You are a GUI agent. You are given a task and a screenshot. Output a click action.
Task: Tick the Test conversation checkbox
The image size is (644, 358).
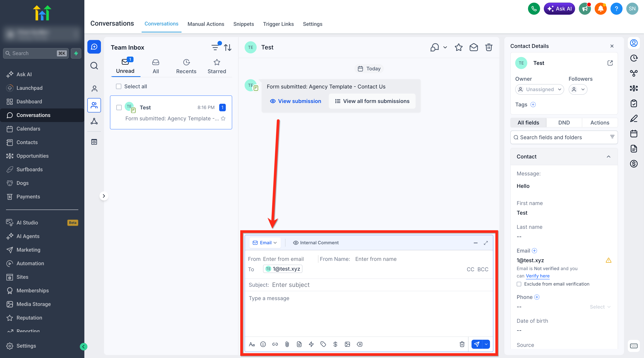[x=119, y=107]
